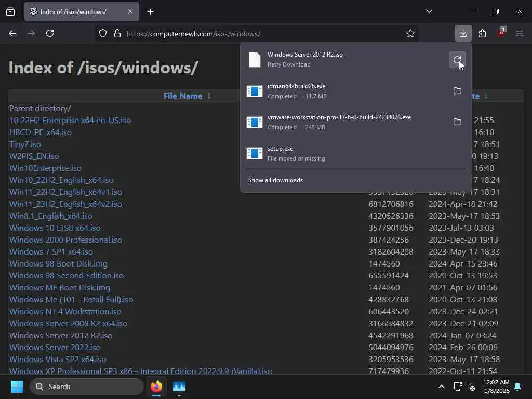This screenshot has width=532, height=399.
Task: Open Parent directory/ link
Action: point(40,108)
